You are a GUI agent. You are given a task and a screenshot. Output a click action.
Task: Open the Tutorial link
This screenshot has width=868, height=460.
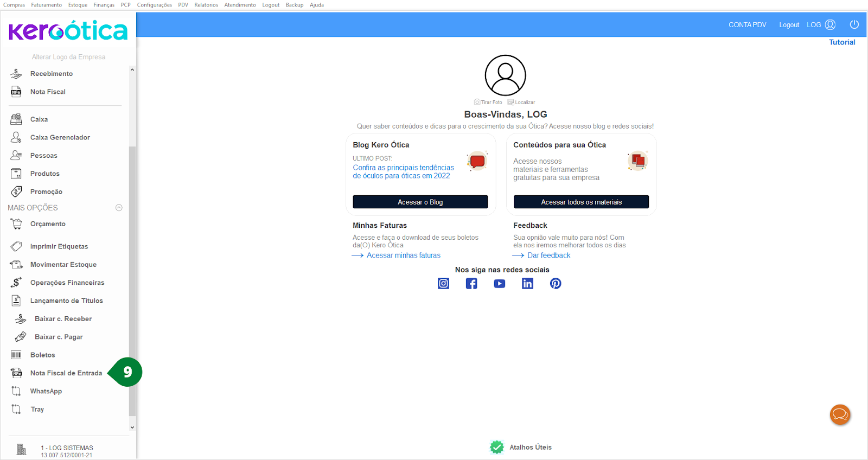[x=842, y=42]
